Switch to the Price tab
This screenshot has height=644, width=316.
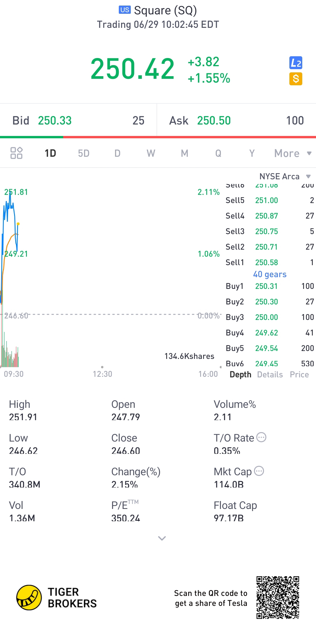(299, 374)
